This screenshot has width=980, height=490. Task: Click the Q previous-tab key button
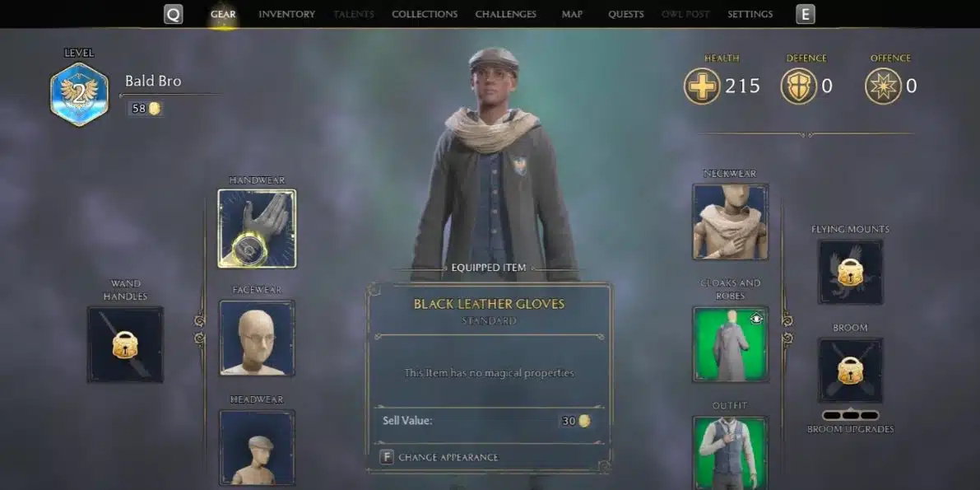[173, 14]
